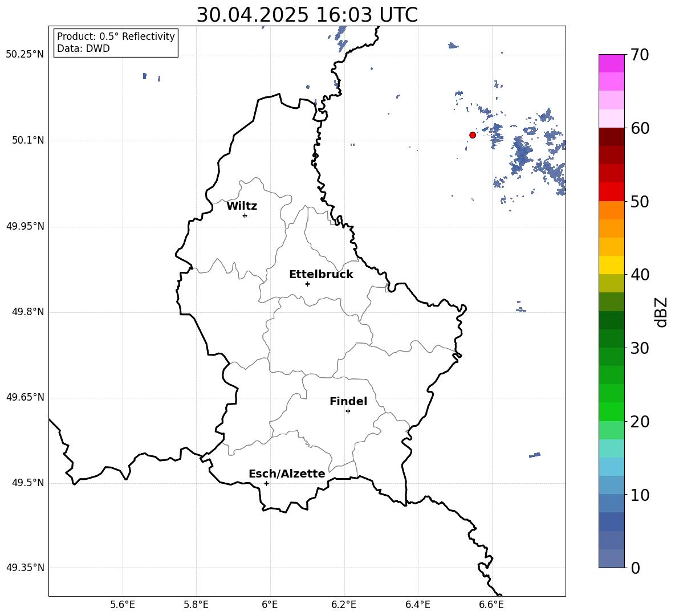The image size is (675, 616).
Task: Click the 49.5°N latitude label
Action: click(x=28, y=483)
